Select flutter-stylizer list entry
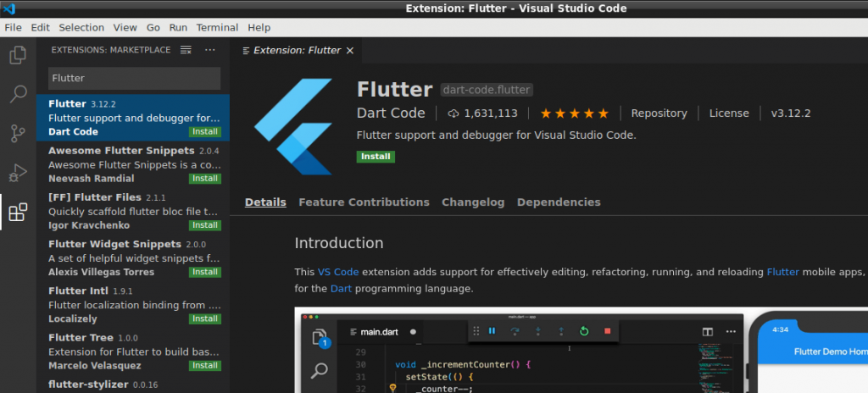This screenshot has height=393, width=868. point(133,385)
